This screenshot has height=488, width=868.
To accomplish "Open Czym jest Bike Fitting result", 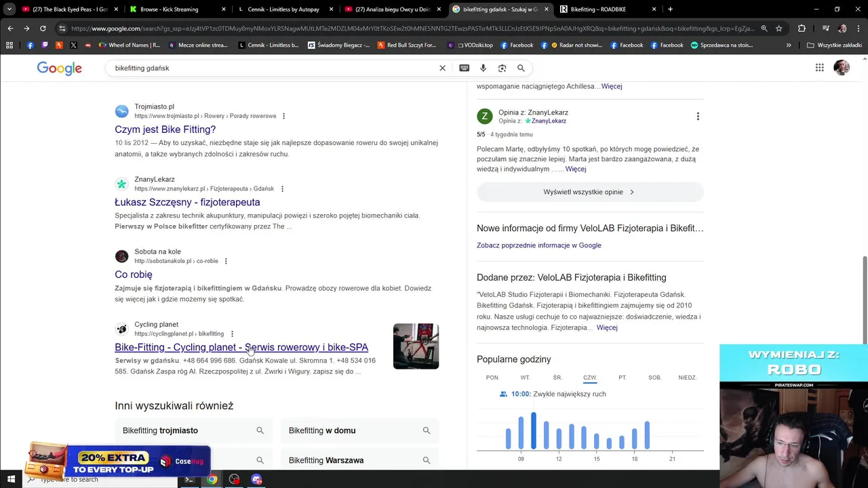I will pos(165,129).
